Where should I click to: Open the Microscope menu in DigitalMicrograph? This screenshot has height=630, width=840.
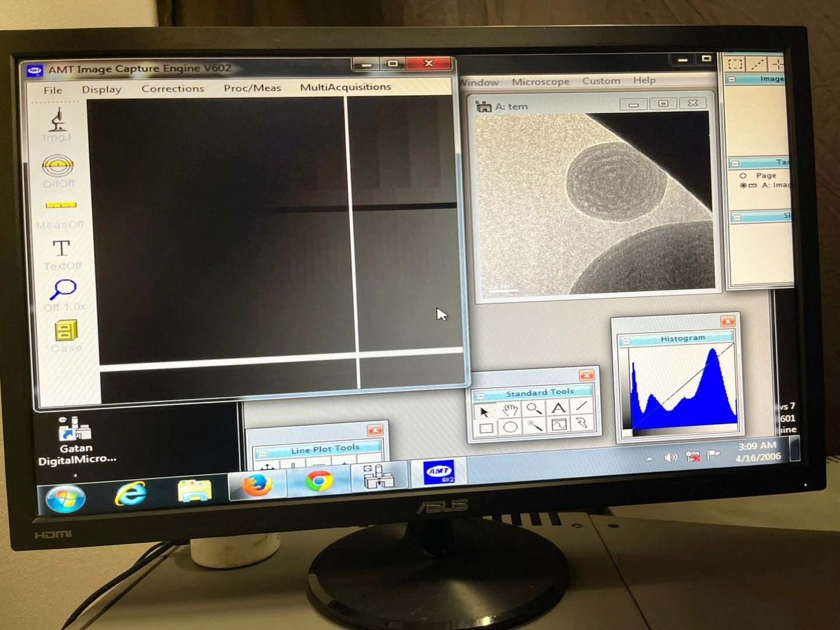[540, 82]
